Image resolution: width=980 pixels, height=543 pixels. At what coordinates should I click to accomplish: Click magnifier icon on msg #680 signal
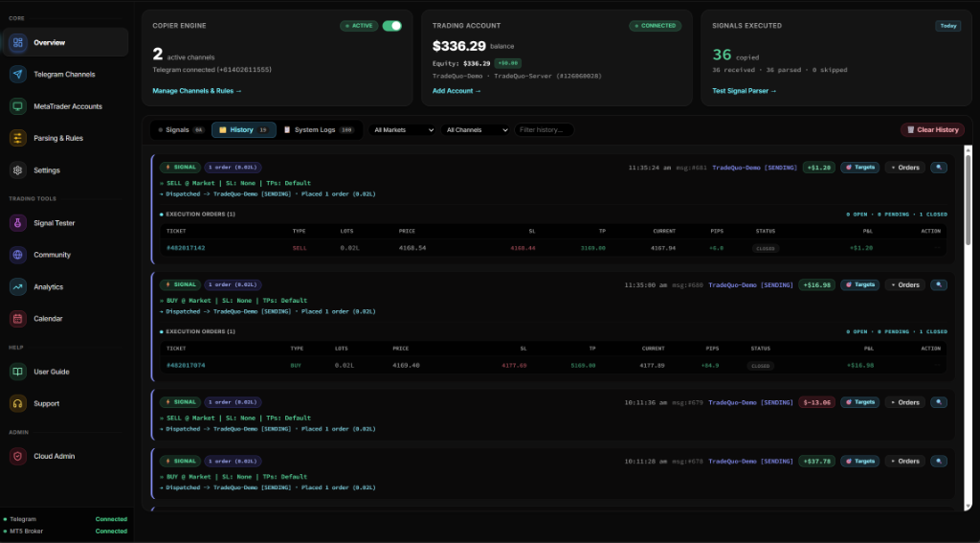[939, 284]
